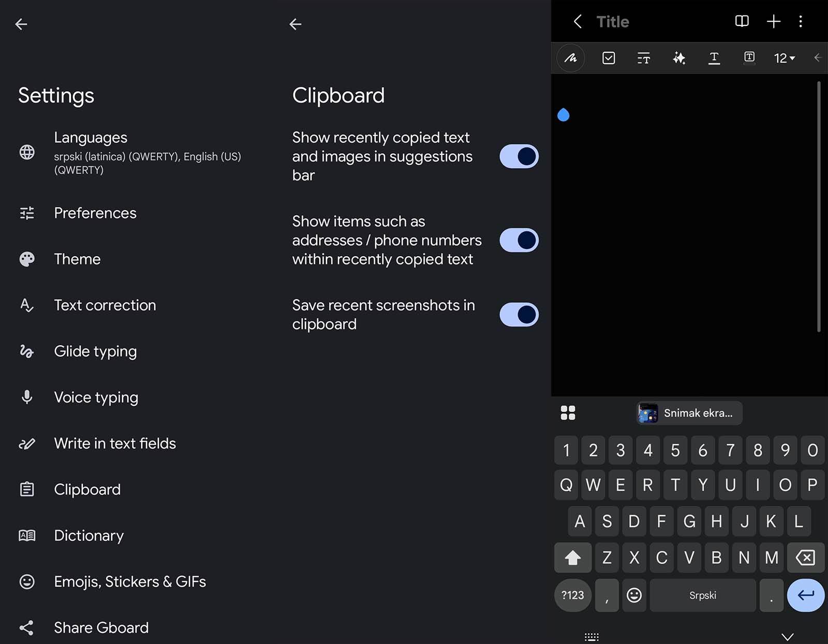Select the handwriting pen tool
The height and width of the screenshot is (644, 828).
pyautogui.click(x=570, y=58)
